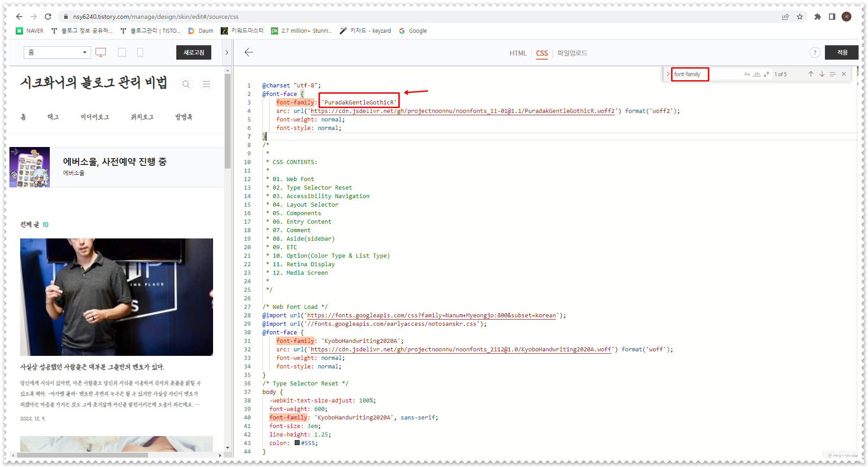Click the 새로고침 refresh button

point(194,52)
